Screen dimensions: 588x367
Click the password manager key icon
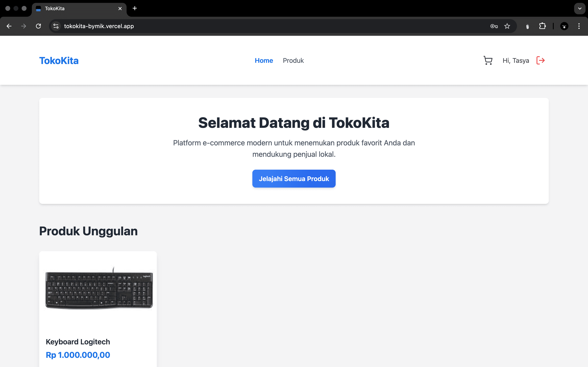pyautogui.click(x=494, y=26)
